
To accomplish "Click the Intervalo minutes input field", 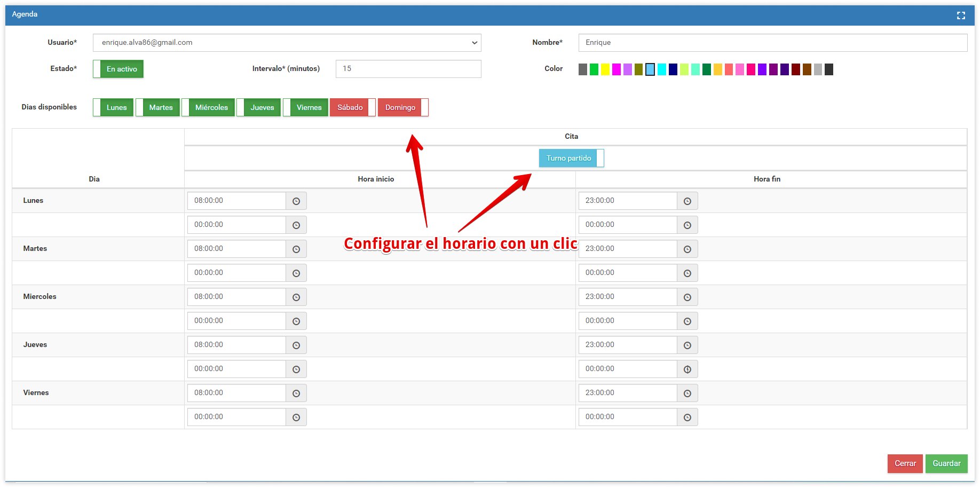I will tap(408, 69).
